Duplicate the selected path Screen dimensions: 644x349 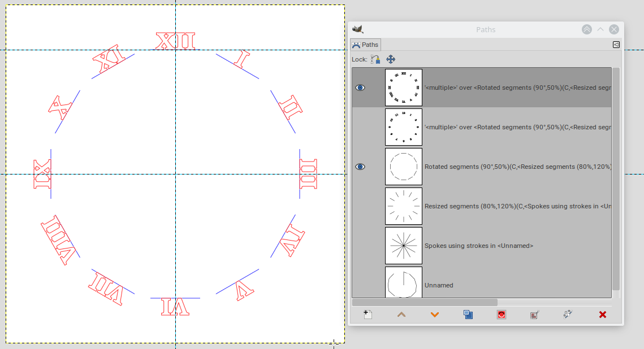coord(468,315)
